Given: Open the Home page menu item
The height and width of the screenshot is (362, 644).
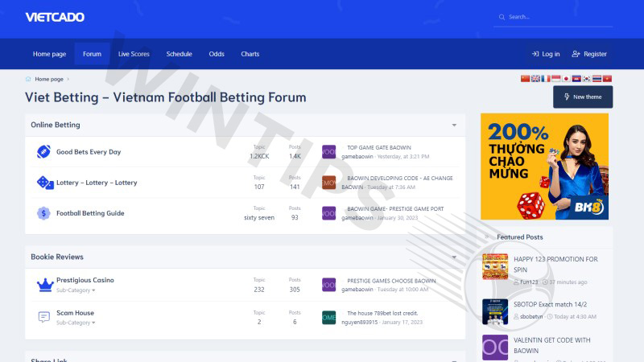Looking at the screenshot, I should (x=49, y=54).
